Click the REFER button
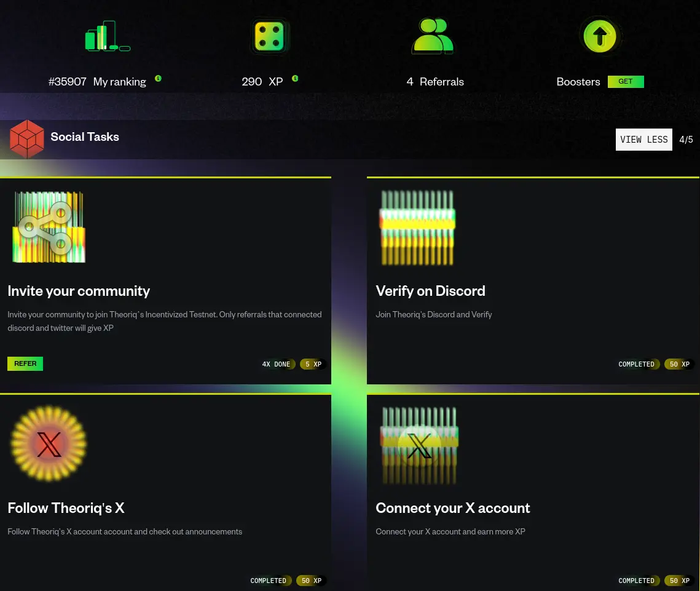 click(x=25, y=363)
